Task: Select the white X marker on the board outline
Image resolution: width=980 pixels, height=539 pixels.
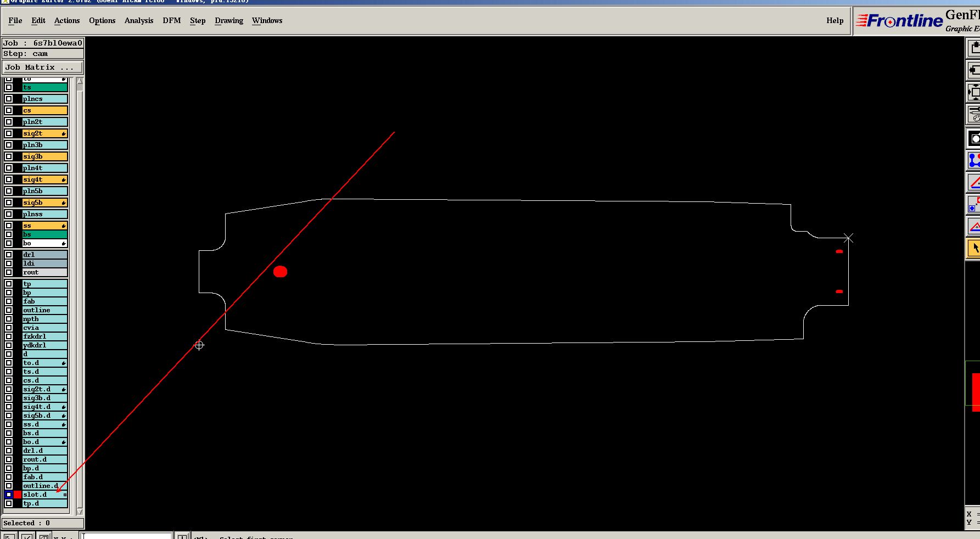Action: (849, 238)
